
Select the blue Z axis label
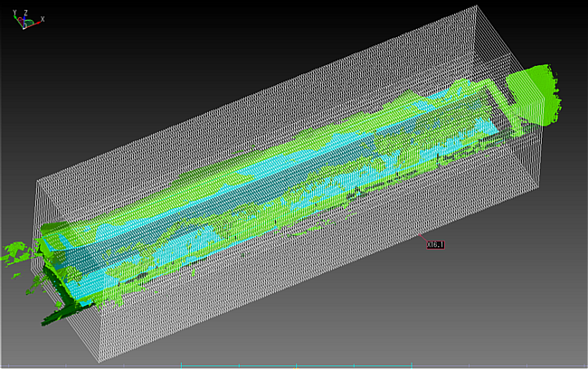point(26,14)
